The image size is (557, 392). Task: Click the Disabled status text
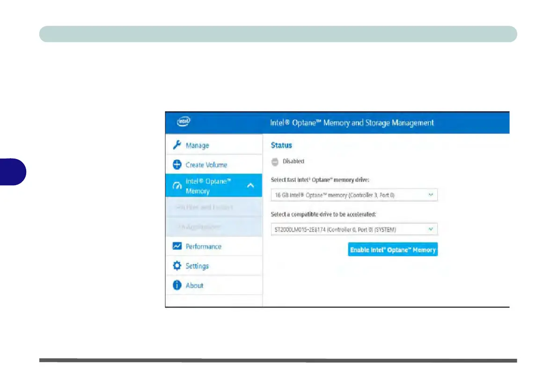(293, 161)
